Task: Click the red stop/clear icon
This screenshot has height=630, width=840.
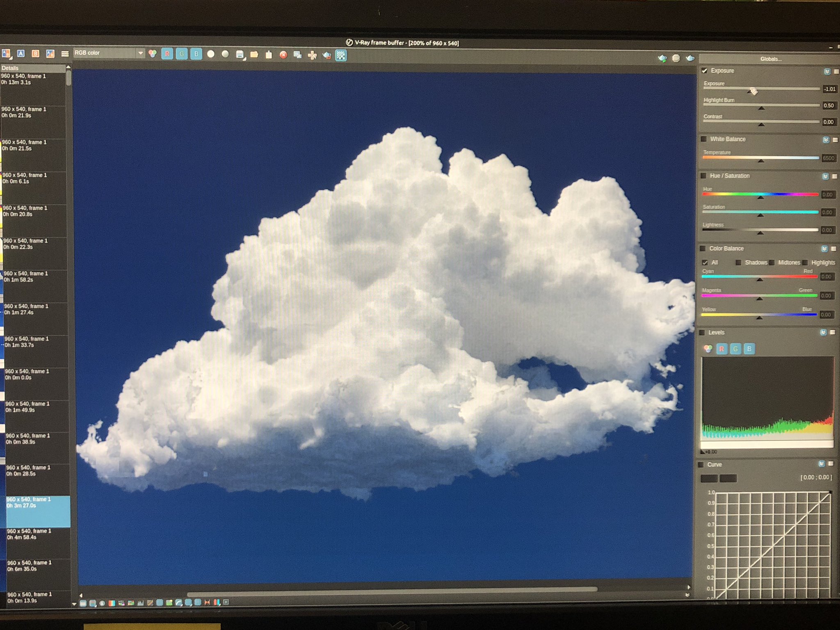Action: [283, 55]
